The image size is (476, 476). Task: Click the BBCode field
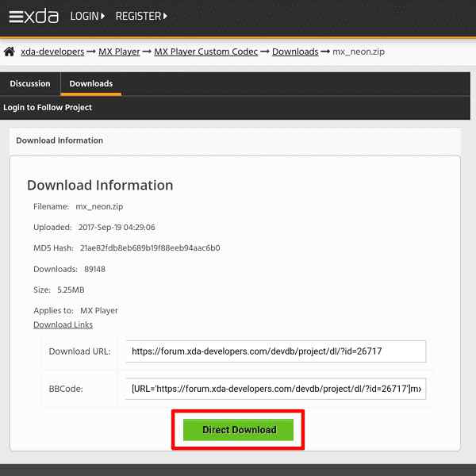click(x=275, y=389)
